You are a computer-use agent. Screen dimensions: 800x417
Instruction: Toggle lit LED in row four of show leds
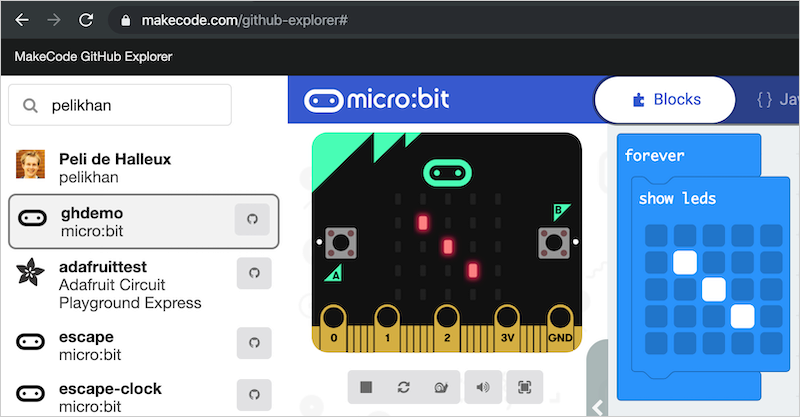[x=742, y=316]
